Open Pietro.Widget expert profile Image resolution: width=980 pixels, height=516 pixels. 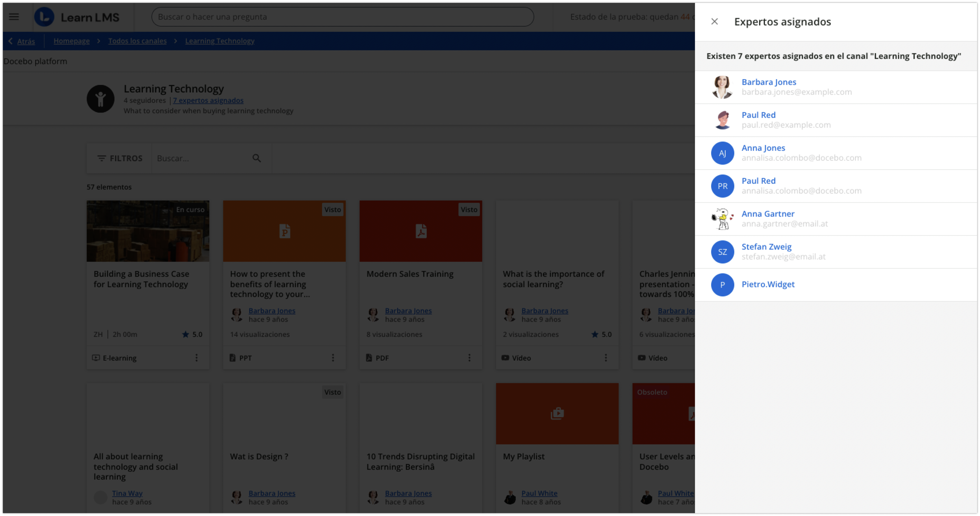(x=768, y=284)
